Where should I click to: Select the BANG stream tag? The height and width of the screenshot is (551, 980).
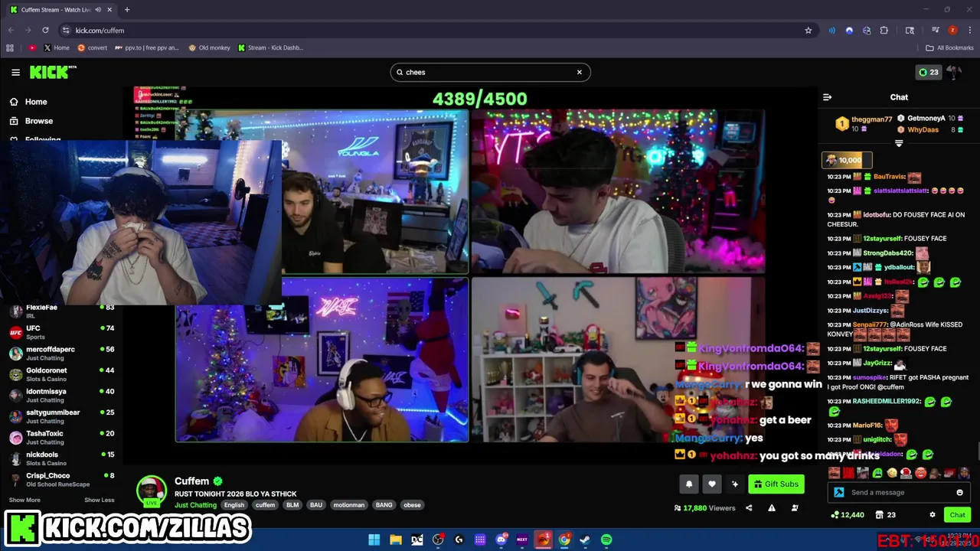[384, 505]
